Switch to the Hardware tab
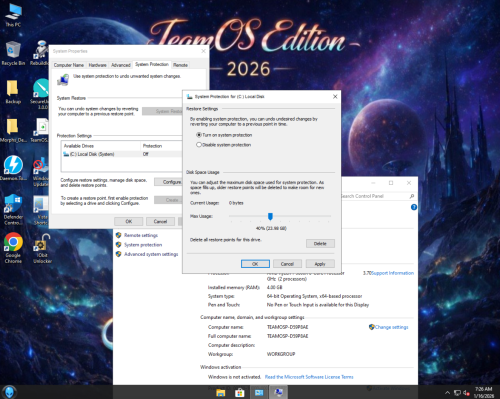The image size is (500, 399). [x=97, y=65]
